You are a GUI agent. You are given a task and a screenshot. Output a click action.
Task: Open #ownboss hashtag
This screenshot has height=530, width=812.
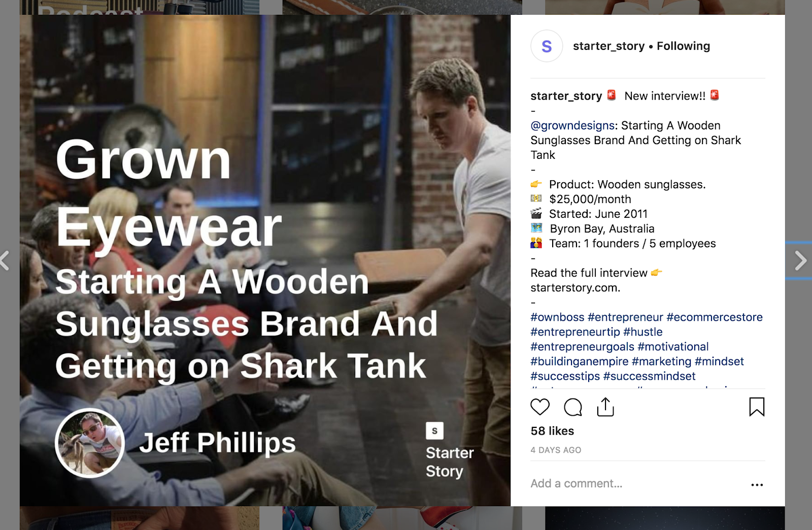tap(557, 317)
